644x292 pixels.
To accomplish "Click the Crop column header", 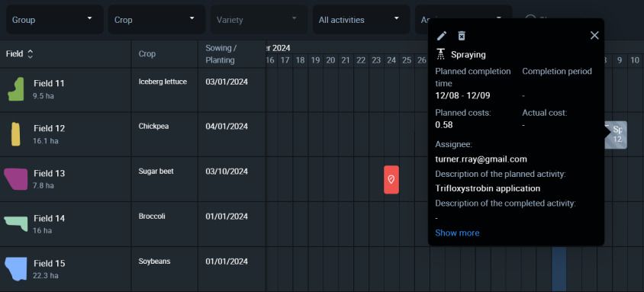I will 147,53.
